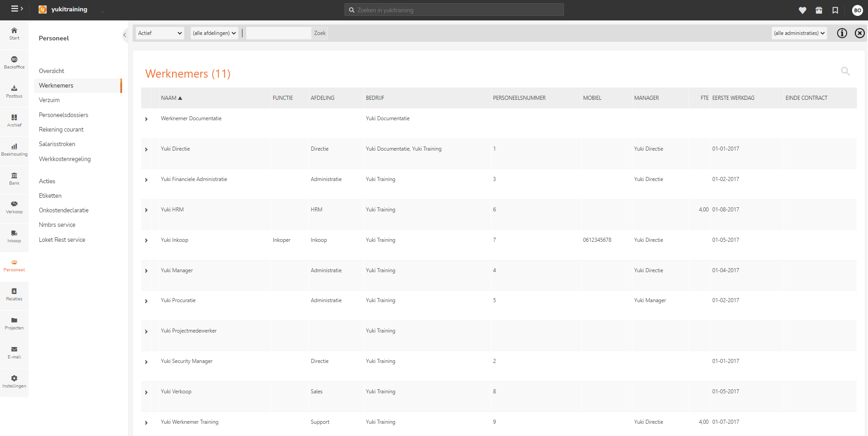Open the alle afdelingen dropdown
868x436 pixels.
point(214,33)
